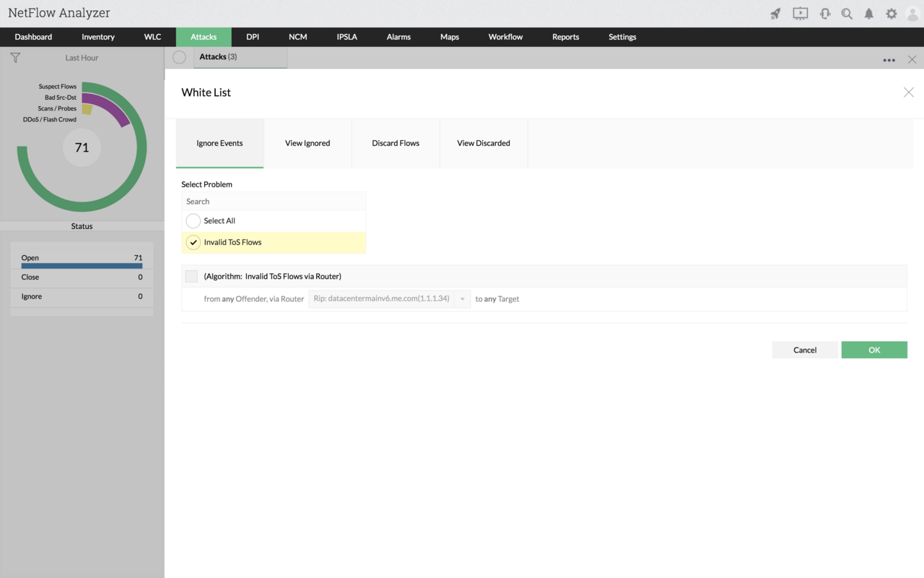
Task: Open the search magnifier icon
Action: click(x=847, y=14)
